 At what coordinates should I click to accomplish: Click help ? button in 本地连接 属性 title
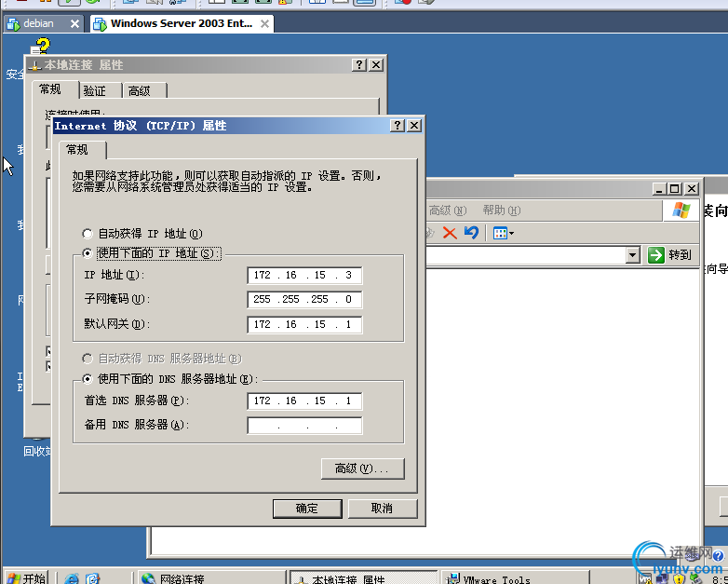click(x=359, y=65)
